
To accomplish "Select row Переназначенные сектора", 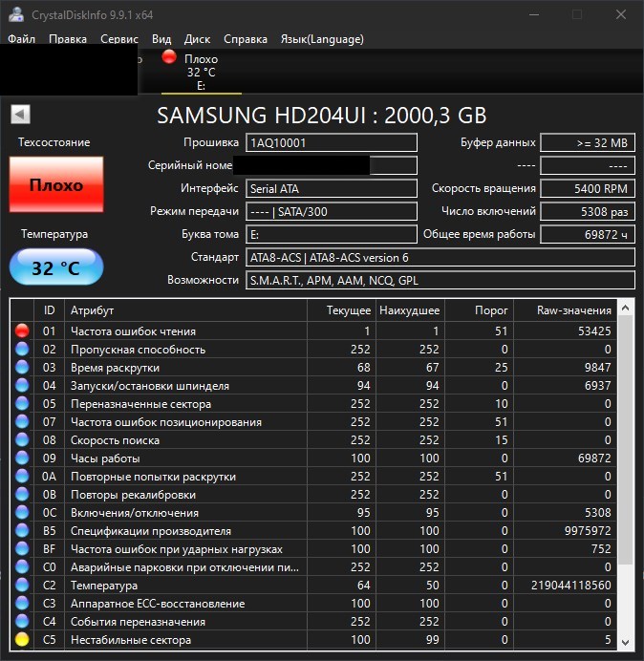I will (x=313, y=403).
